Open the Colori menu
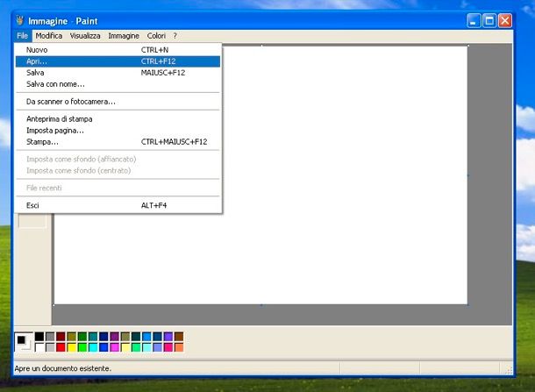 tap(156, 36)
